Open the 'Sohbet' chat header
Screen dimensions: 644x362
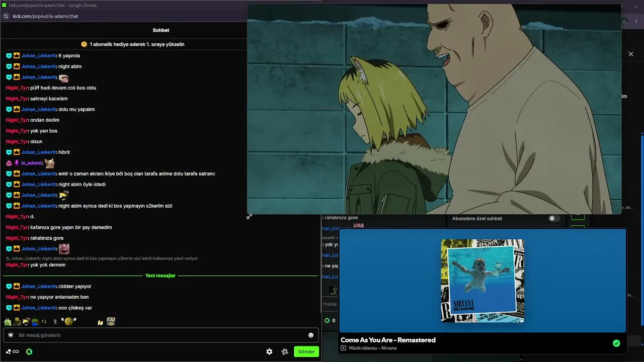(161, 30)
